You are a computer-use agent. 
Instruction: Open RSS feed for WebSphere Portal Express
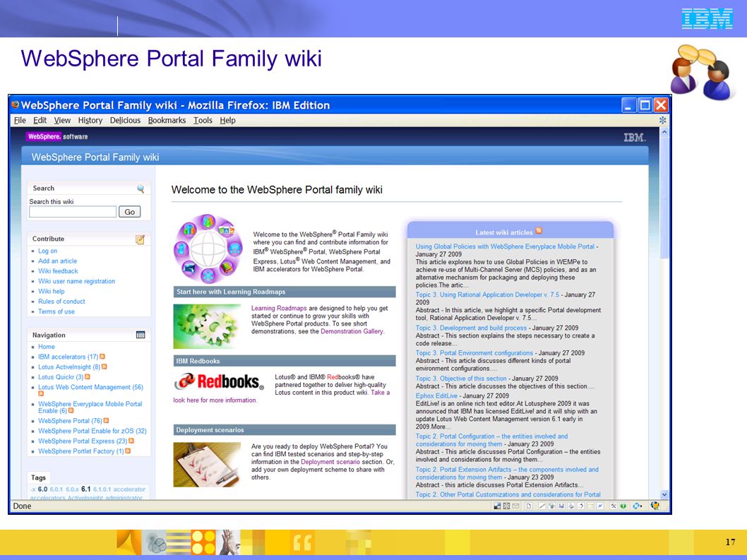point(131,441)
